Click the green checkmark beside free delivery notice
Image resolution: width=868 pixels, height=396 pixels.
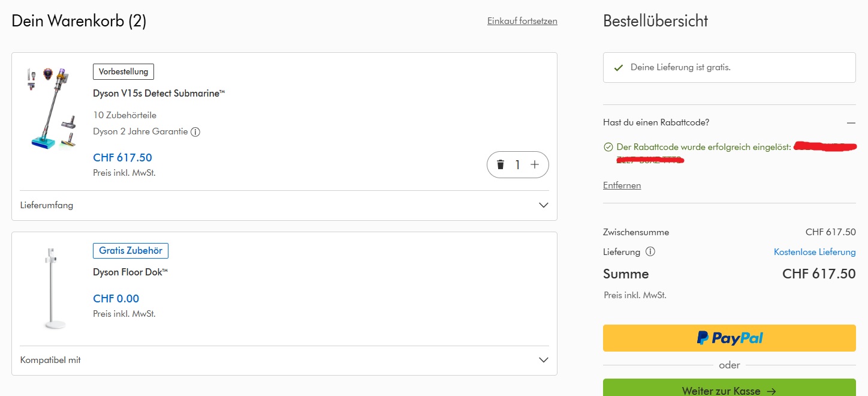tap(619, 68)
